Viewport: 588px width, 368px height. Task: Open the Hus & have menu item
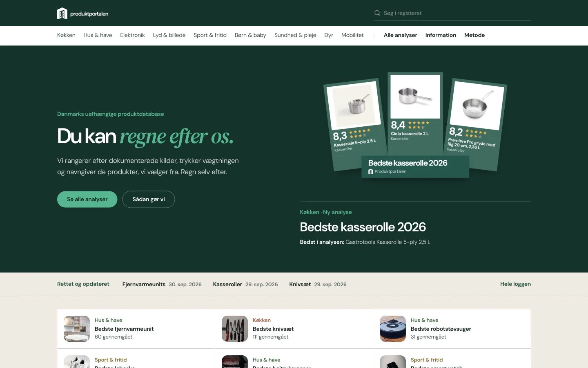tap(98, 35)
